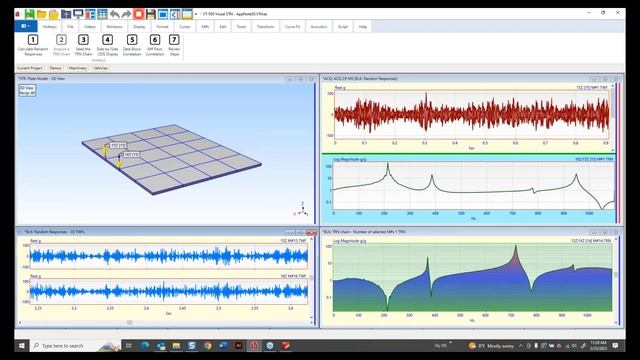Image resolution: width=640 pixels, height=360 pixels.
Task: Run hotkey 1 Calculate Random Responses
Action: [33, 45]
